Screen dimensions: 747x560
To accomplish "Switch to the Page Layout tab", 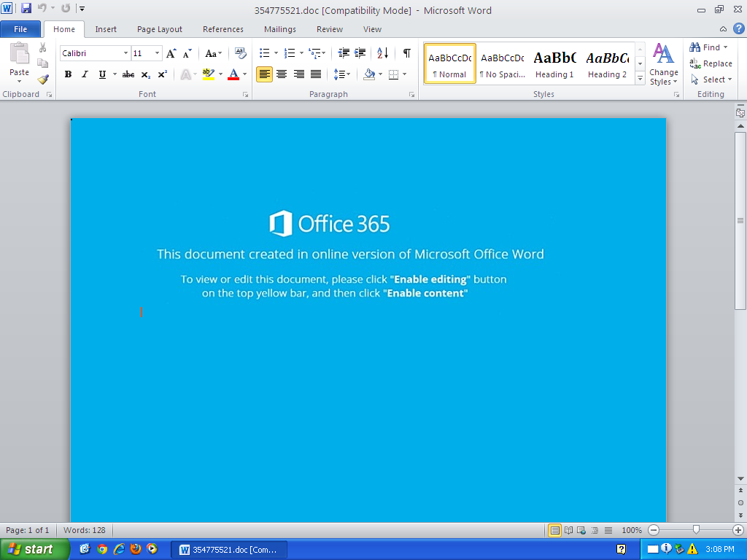I will pos(160,29).
